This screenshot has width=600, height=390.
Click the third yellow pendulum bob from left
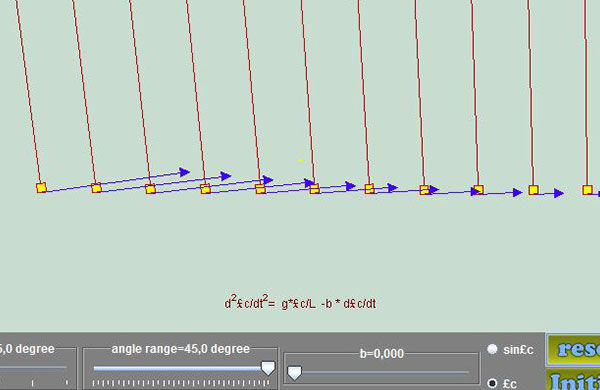point(150,189)
